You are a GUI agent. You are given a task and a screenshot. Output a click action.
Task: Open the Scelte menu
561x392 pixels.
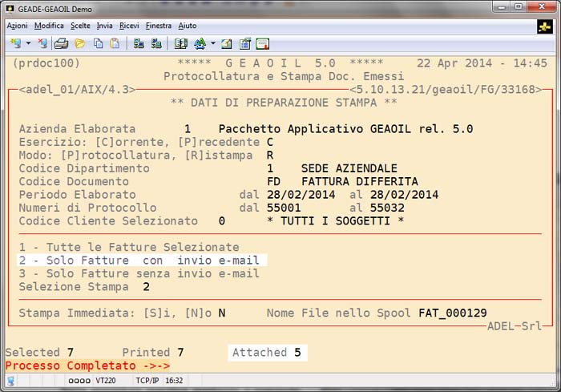[80, 26]
